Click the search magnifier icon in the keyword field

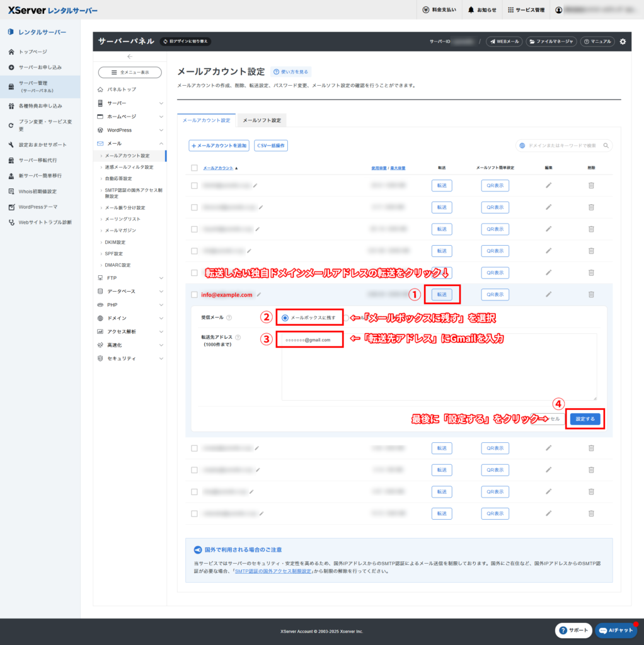(x=606, y=146)
